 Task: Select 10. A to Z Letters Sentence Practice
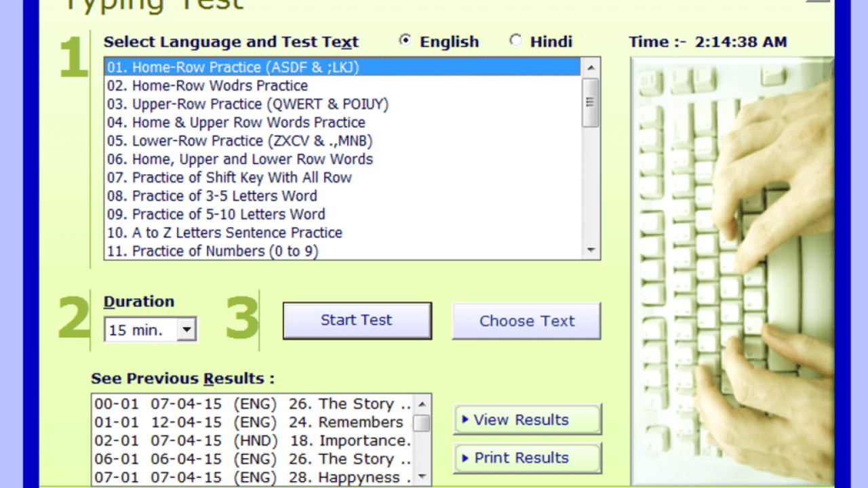click(224, 232)
